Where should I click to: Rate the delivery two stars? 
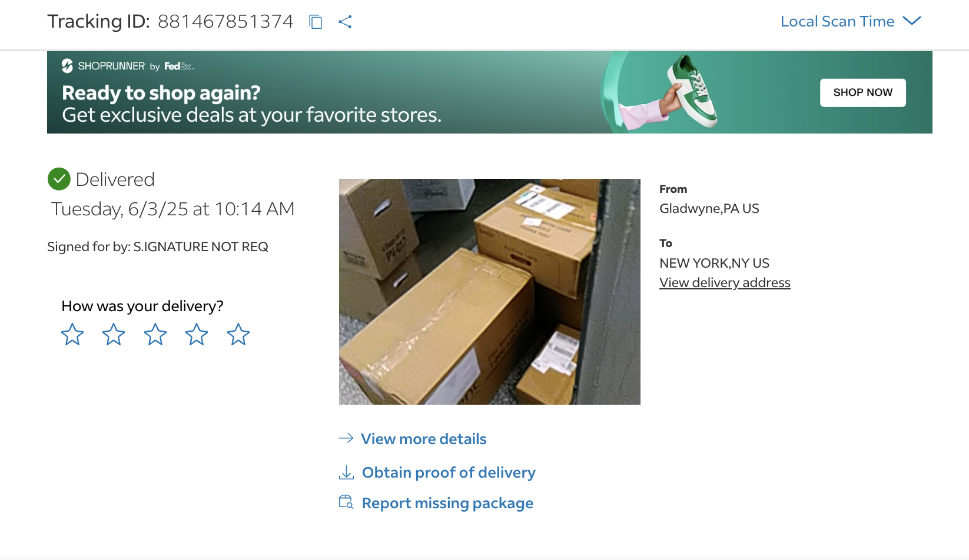coord(114,334)
